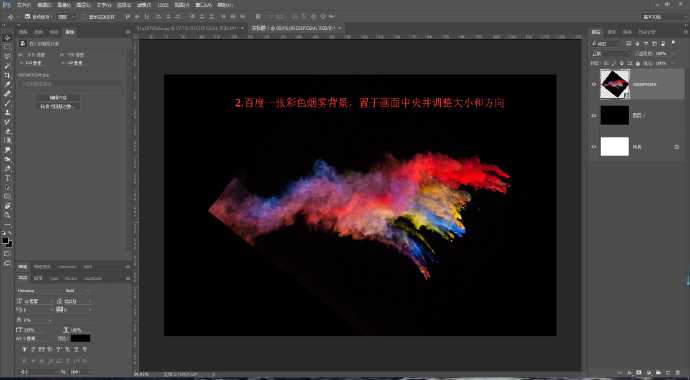Image resolution: width=690 pixels, height=380 pixels.
Task: Select the Rectangle shape tool
Action: coord(7,196)
